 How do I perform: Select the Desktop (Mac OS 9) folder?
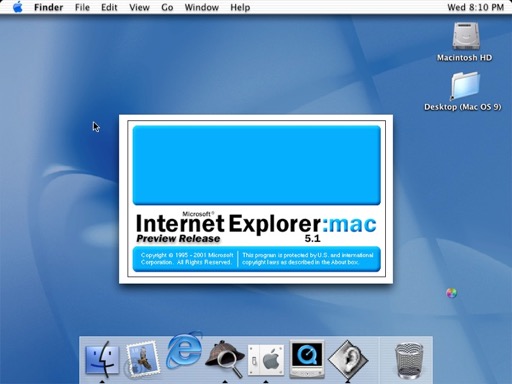coord(465,86)
